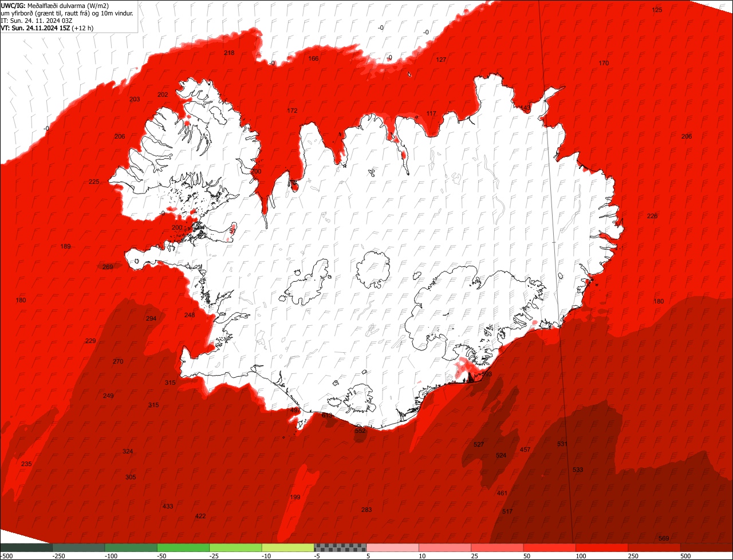The height and width of the screenshot is (560, 733).
Task: Click the map value 248
Action: coord(190,315)
